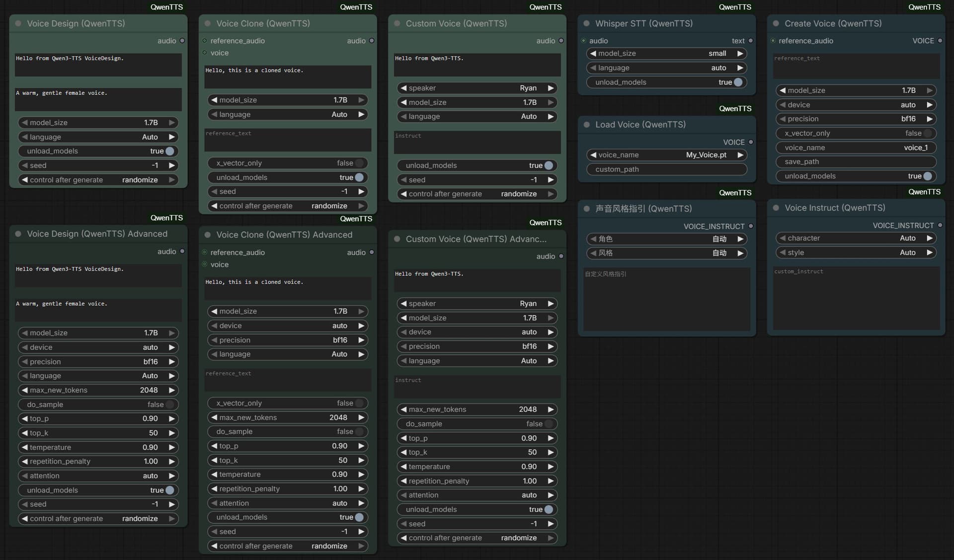Click Whisper STT audio input connector

pyautogui.click(x=583, y=41)
